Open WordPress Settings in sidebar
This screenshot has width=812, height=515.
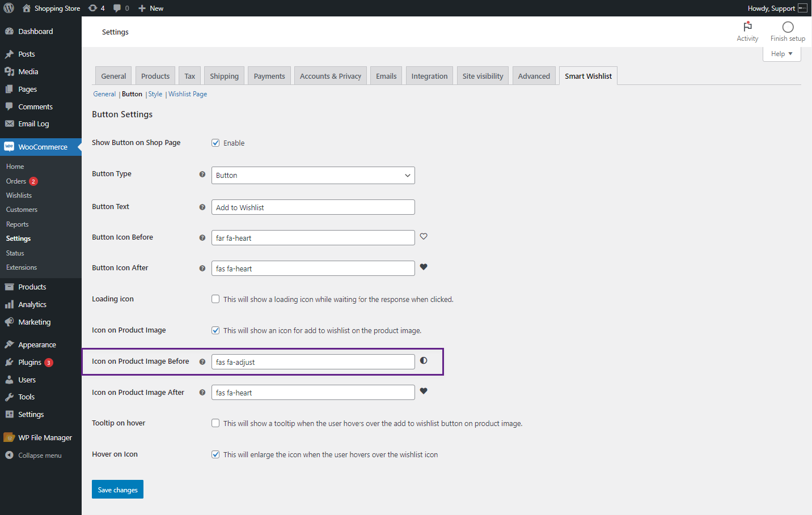(x=41, y=414)
